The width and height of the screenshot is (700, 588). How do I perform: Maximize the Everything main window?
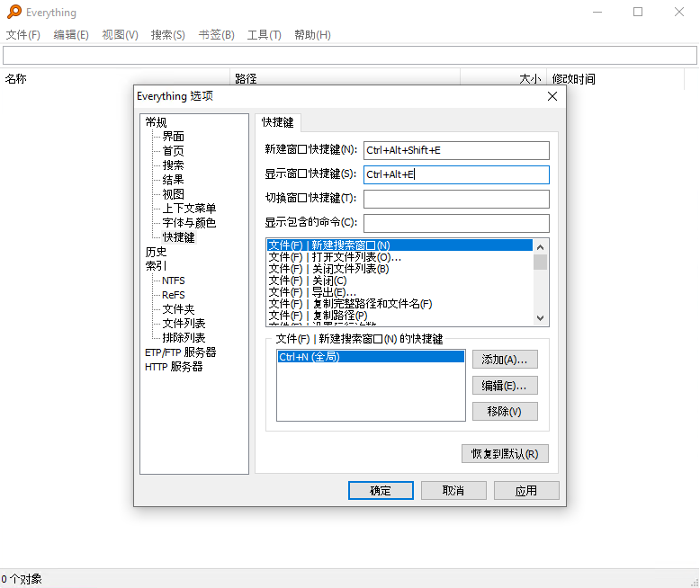click(638, 12)
